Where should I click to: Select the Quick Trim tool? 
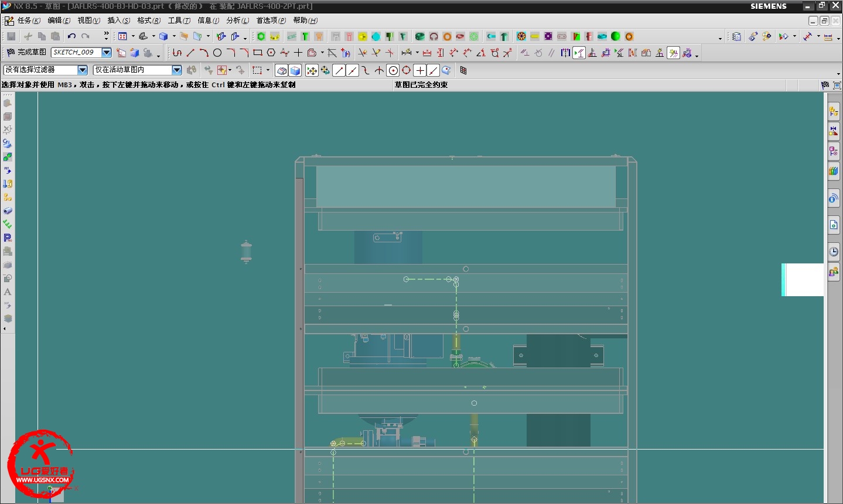[363, 53]
